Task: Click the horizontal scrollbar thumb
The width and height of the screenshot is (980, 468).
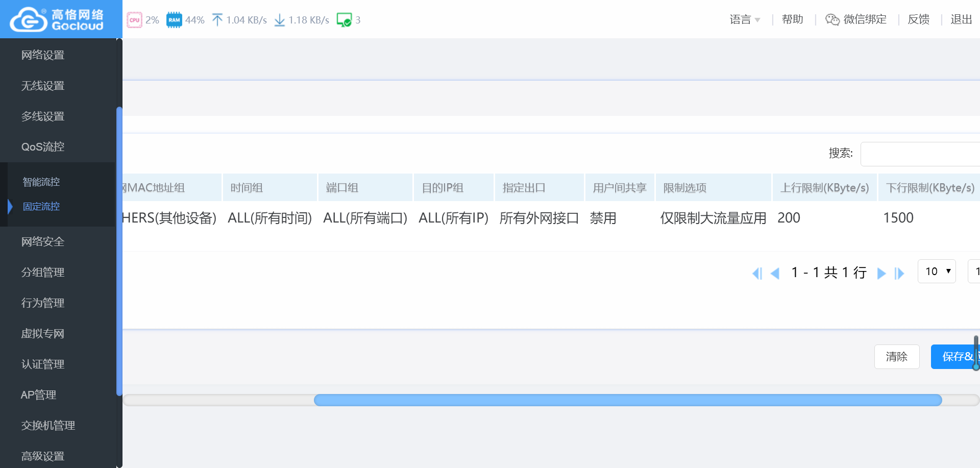Action: click(x=628, y=400)
